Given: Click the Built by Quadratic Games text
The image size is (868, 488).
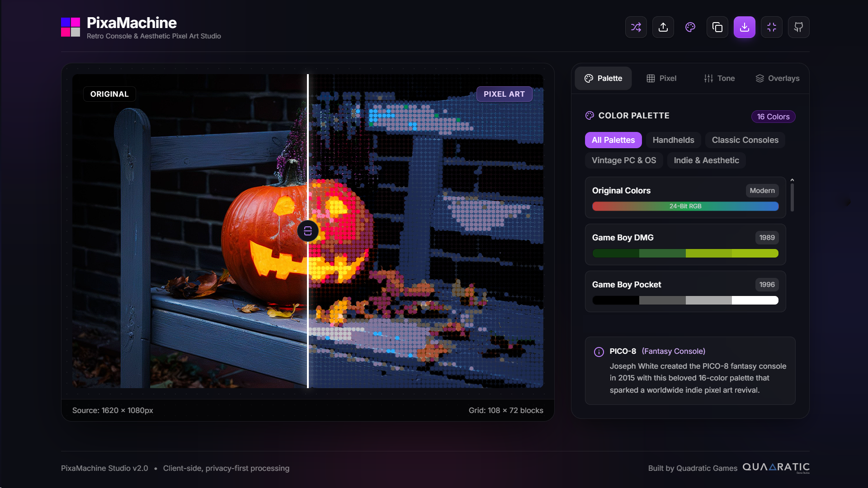Looking at the screenshot, I should 693,468.
